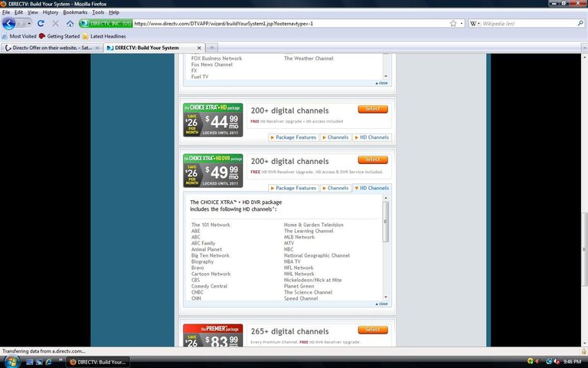Click the HD channel list scroll-up arrow
588x368 pixels.
coord(386,198)
